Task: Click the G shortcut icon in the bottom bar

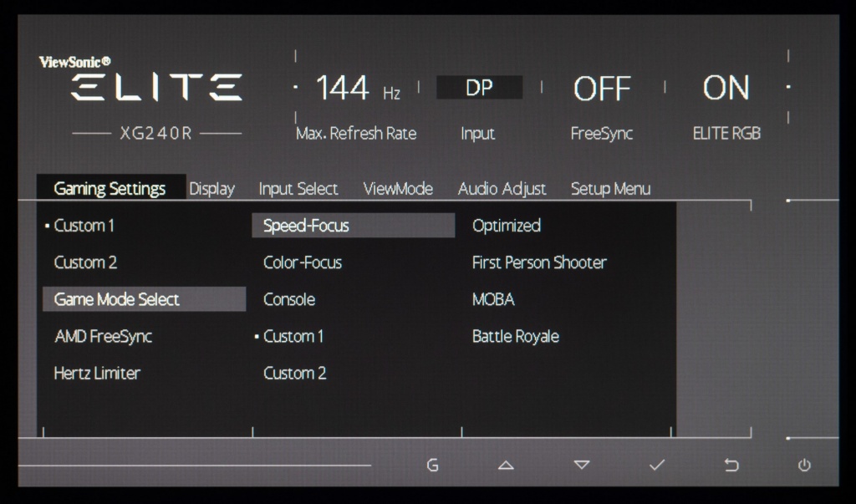Action: 432,466
